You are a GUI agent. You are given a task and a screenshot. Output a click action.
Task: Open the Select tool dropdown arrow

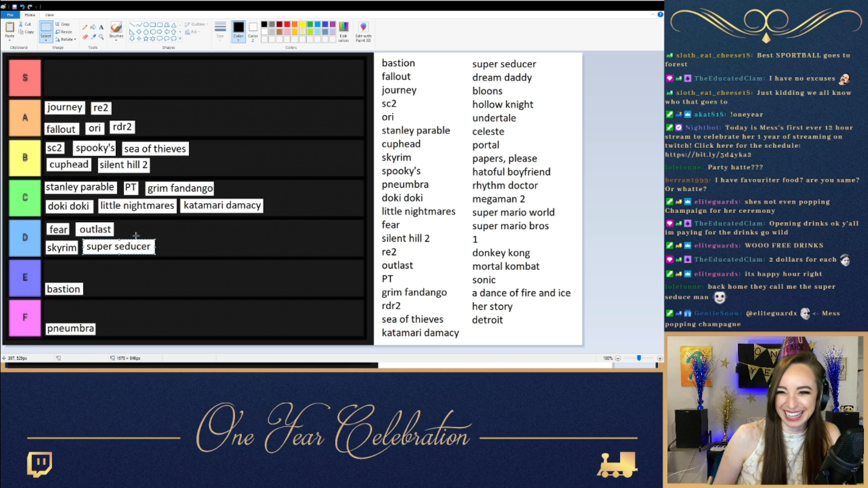point(46,40)
